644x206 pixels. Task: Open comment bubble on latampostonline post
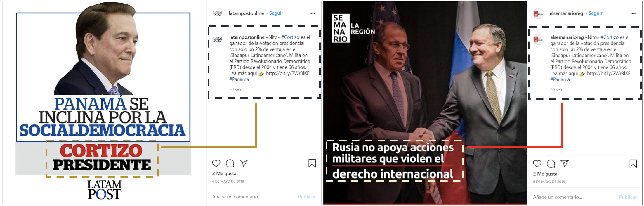pos(230,163)
